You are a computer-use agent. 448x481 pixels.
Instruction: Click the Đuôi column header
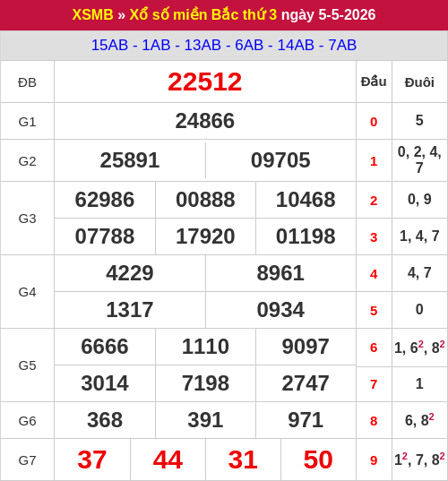pyautogui.click(x=419, y=82)
